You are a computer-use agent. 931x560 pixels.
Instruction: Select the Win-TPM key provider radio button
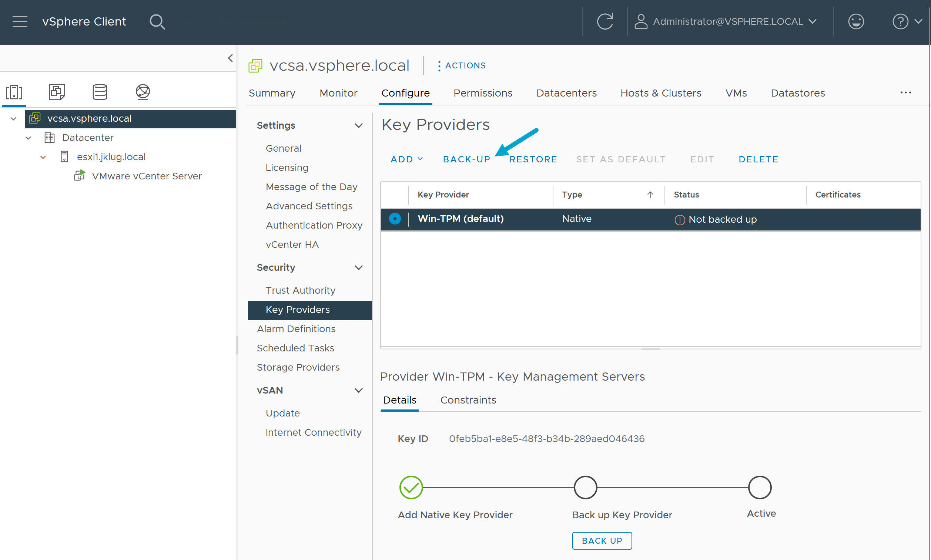pos(395,219)
